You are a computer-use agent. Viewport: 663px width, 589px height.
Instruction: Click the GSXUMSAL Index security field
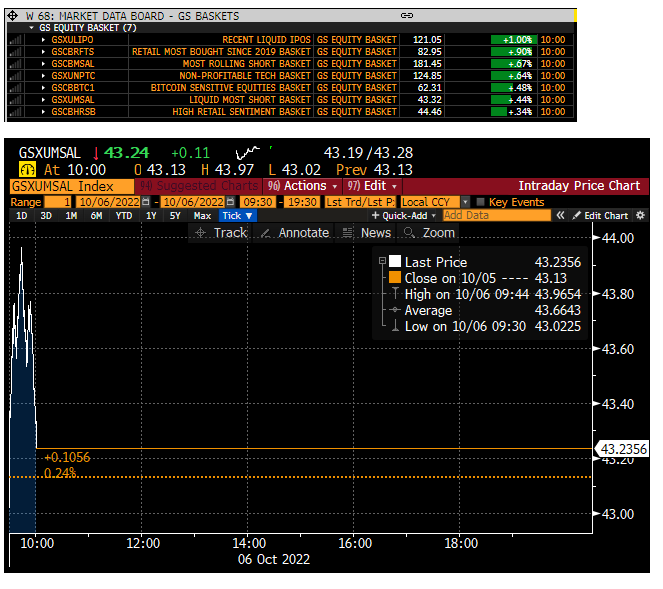[x=71, y=186]
